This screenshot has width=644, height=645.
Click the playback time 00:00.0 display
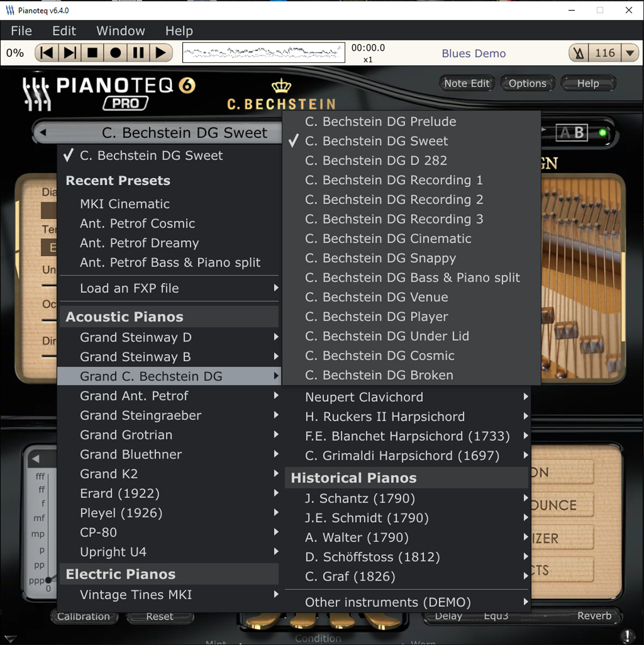368,48
